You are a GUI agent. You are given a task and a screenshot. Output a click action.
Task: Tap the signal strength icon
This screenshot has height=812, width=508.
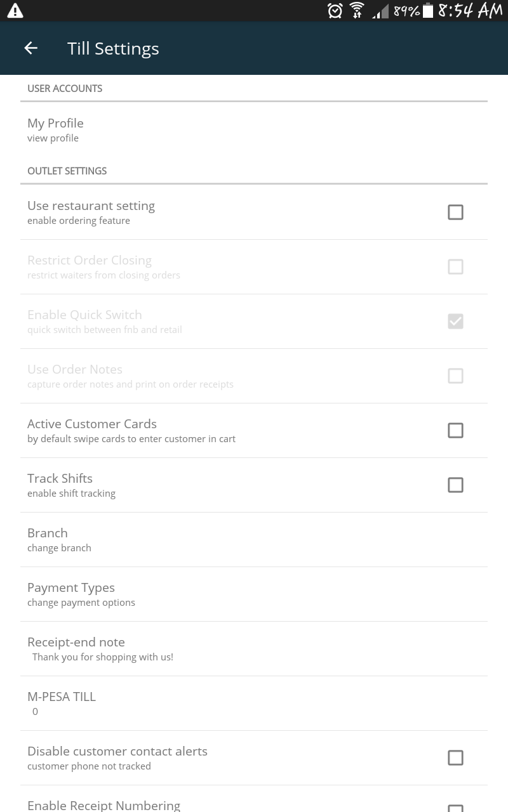pyautogui.click(x=380, y=11)
